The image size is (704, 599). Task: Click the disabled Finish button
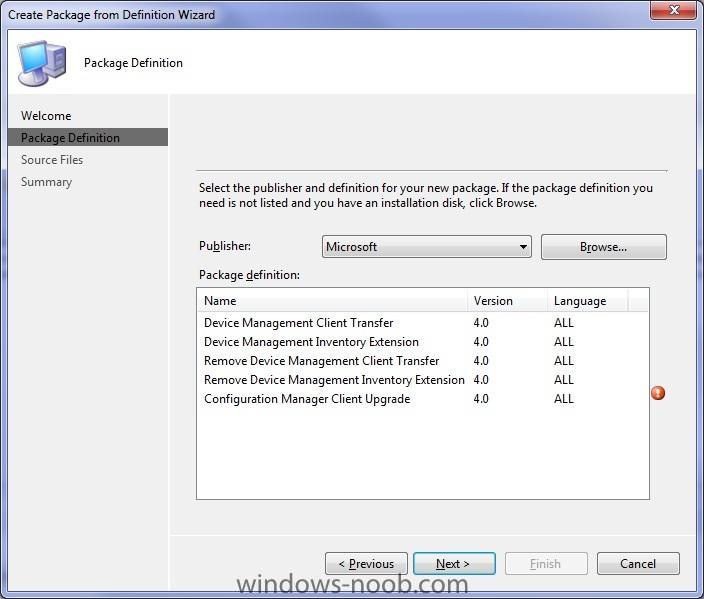pos(546,564)
